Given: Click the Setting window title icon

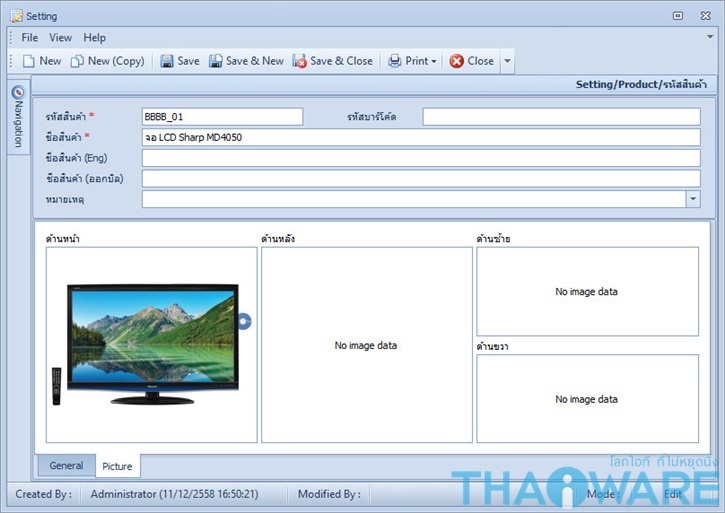Looking at the screenshot, I should pos(17,16).
